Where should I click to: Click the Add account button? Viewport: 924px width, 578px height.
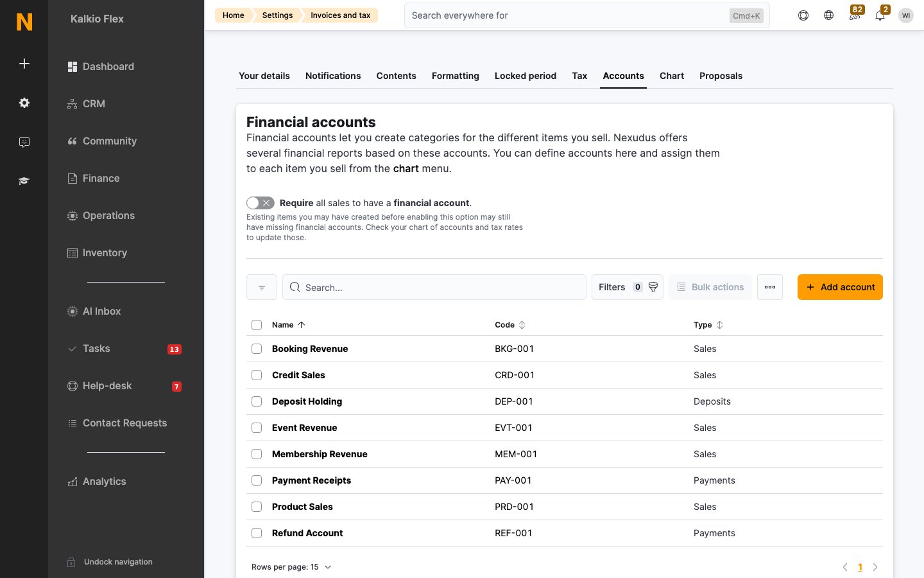(x=840, y=287)
